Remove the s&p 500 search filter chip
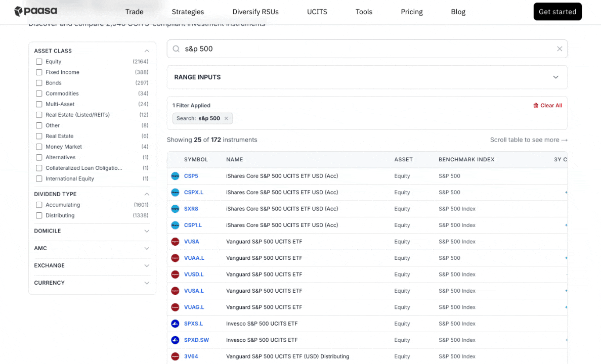The image size is (601, 364). coord(226,118)
